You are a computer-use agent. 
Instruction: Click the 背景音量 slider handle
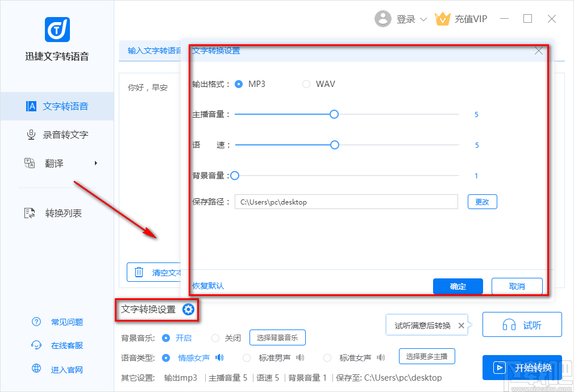(x=235, y=176)
